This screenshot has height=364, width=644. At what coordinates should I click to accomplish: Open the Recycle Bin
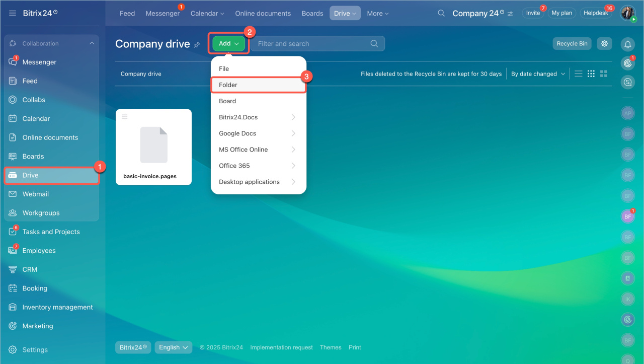[572, 44]
